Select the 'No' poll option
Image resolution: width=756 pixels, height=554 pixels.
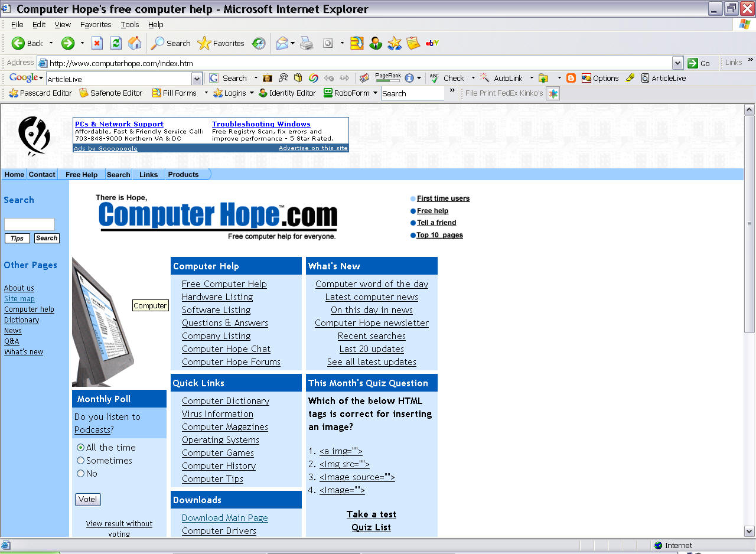pos(81,474)
